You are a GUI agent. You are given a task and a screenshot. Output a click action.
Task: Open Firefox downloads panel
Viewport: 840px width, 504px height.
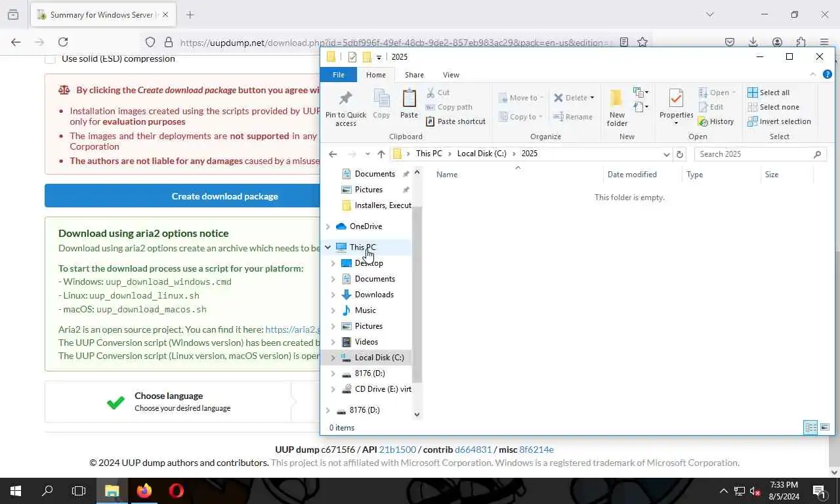pos(753,42)
